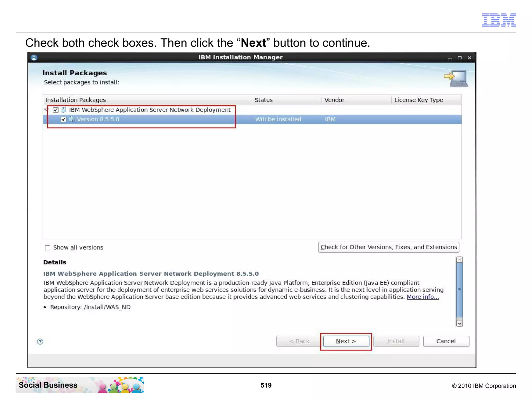Viewport: 532px width, 399px height.
Task: Click the License Key Type column header
Action: pyautogui.click(x=426, y=100)
